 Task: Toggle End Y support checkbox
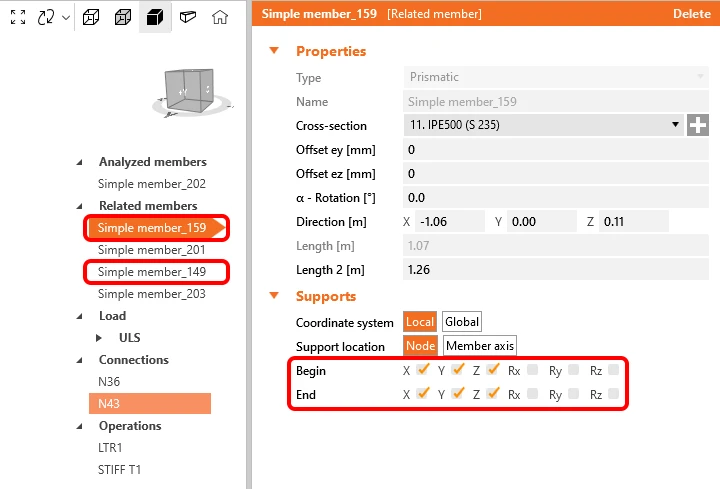(x=457, y=393)
